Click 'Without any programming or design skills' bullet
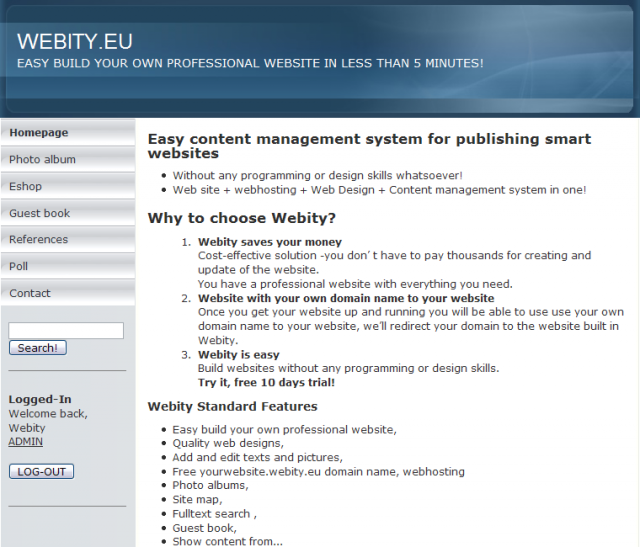 pyautogui.click(x=318, y=176)
